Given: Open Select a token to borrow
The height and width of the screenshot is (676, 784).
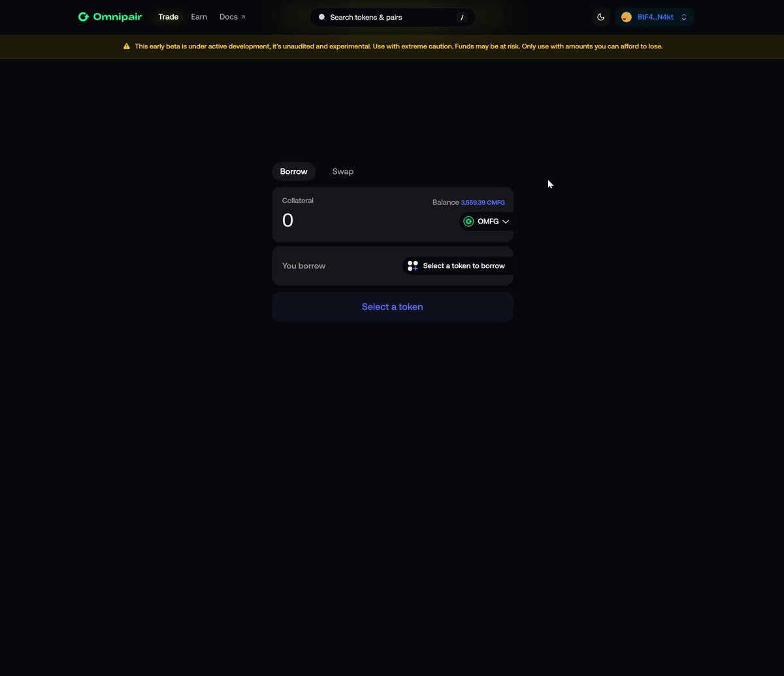Looking at the screenshot, I should coord(457,266).
